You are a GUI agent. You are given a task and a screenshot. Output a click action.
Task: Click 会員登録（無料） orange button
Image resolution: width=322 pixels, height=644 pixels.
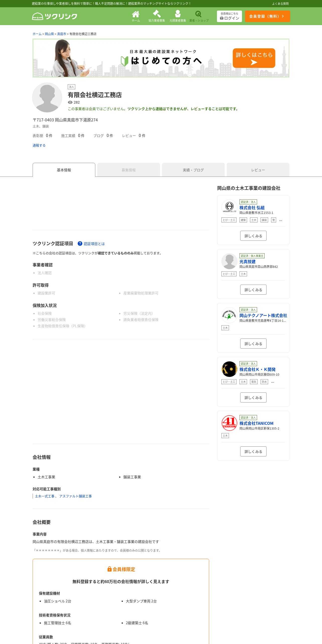tap(268, 16)
